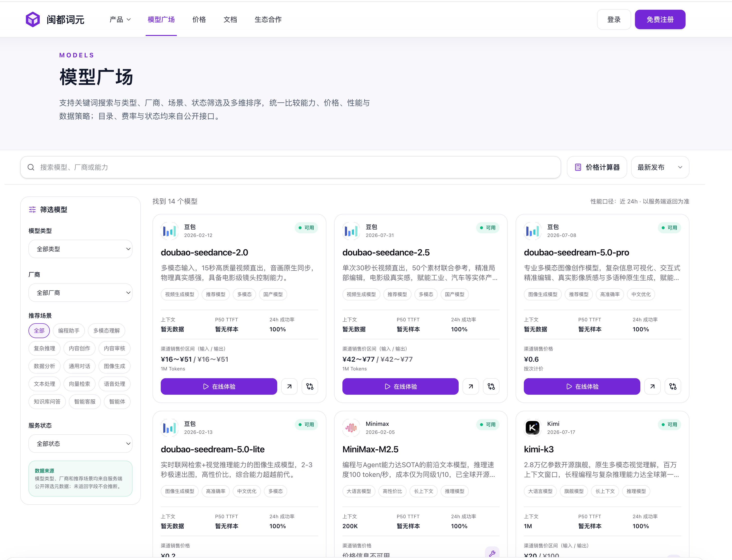The image size is (732, 560).
Task: Click the 登录 button
Action: [614, 19]
